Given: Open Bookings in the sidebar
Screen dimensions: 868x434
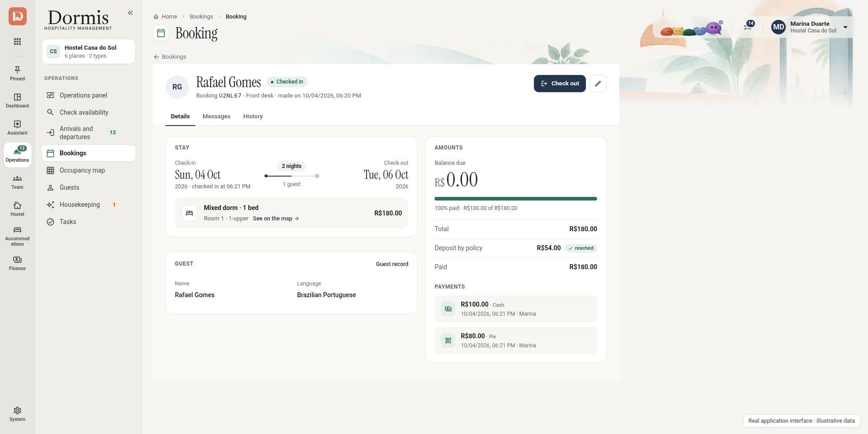Looking at the screenshot, I should tap(89, 153).
